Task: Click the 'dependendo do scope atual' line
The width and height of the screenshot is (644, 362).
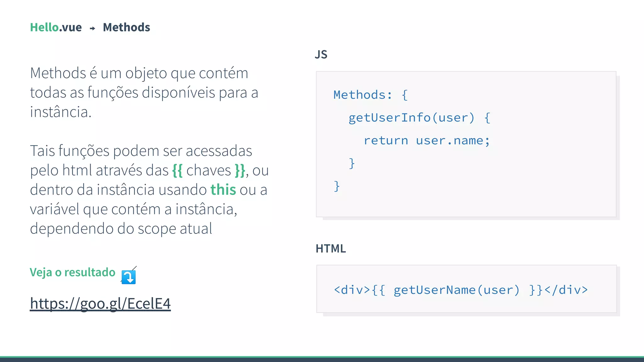Action: click(x=121, y=229)
